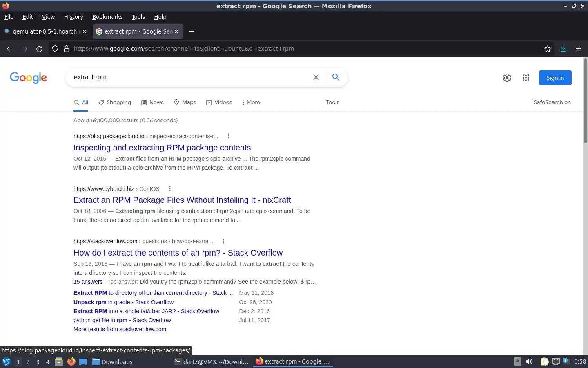
Task: Launch the file manager from taskbar
Action: 59,361
